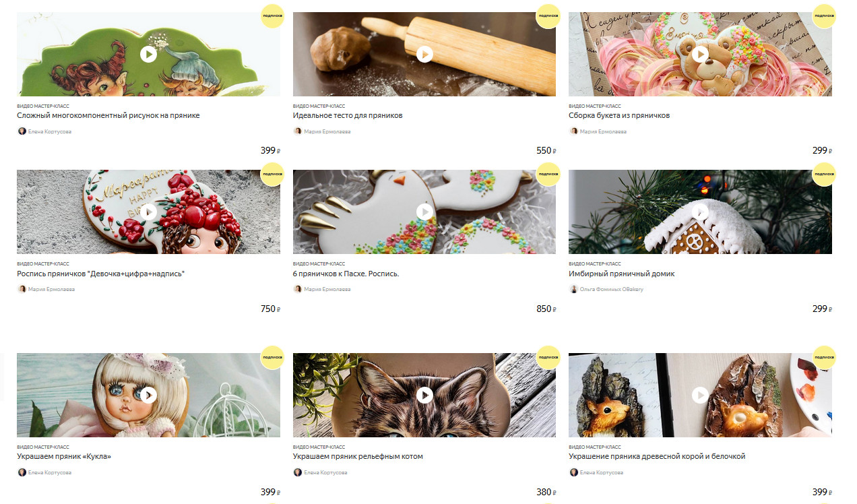This screenshot has height=504, width=857.
Task: Click the 850 ₽ price on Easter card
Action: click(x=546, y=309)
